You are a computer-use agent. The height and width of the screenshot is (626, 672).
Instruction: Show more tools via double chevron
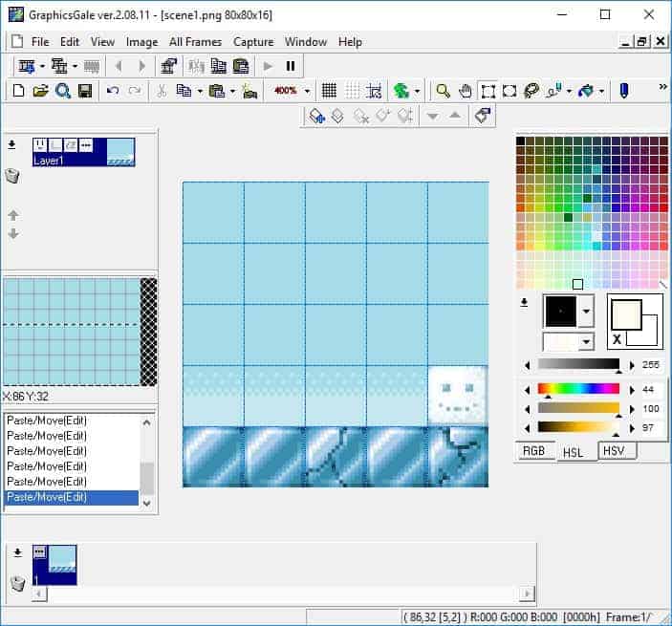coord(663,87)
